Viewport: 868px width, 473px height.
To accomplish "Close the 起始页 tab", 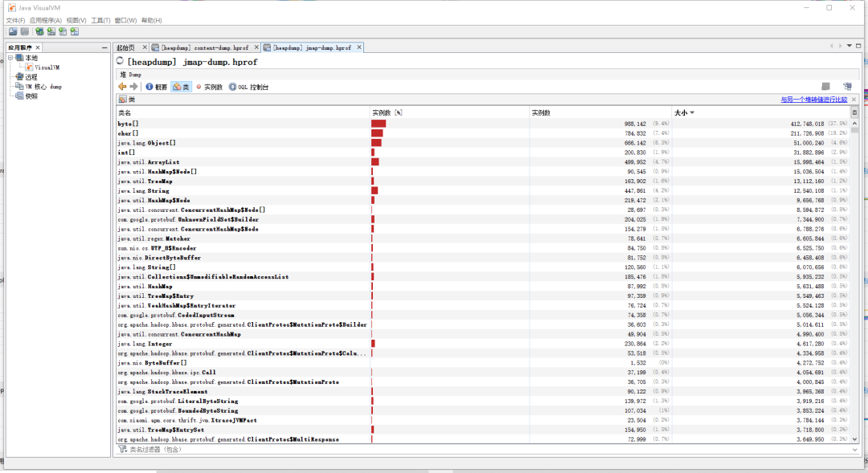I will [145, 47].
